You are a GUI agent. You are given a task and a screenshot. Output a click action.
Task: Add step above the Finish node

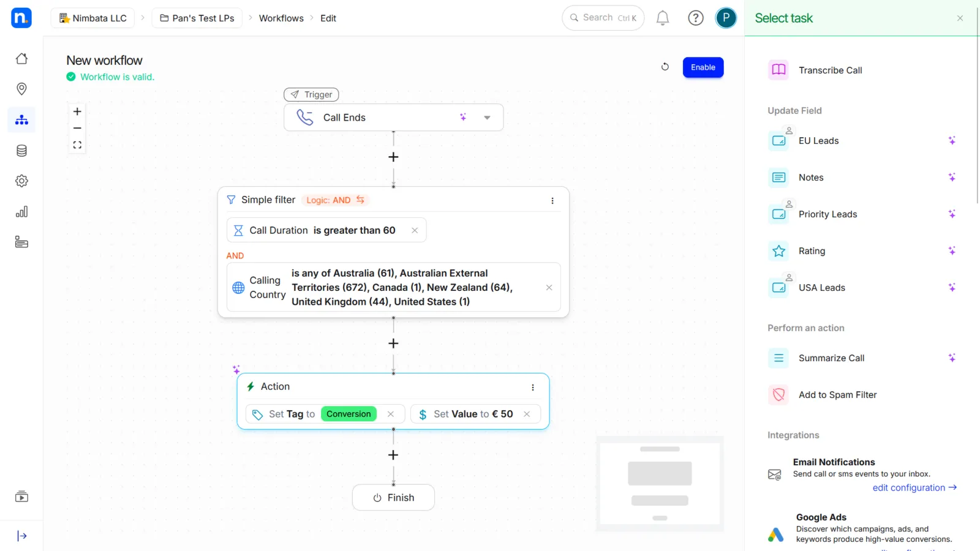pyautogui.click(x=393, y=455)
